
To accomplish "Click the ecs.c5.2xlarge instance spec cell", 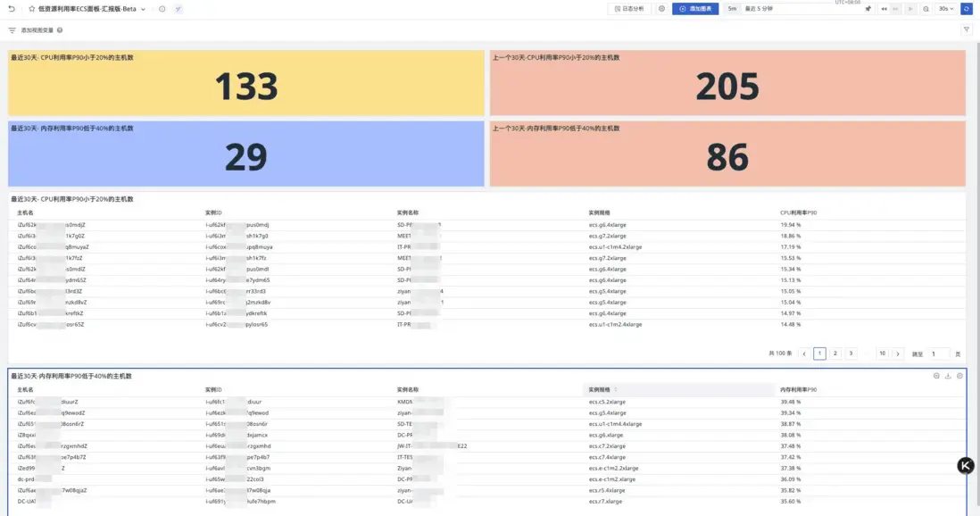I will (x=607, y=402).
